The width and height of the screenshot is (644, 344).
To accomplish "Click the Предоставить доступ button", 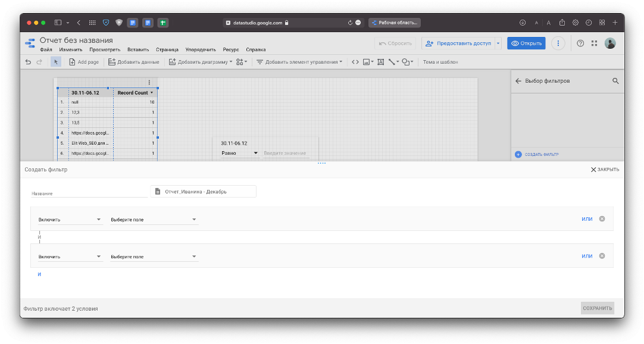I will [458, 43].
